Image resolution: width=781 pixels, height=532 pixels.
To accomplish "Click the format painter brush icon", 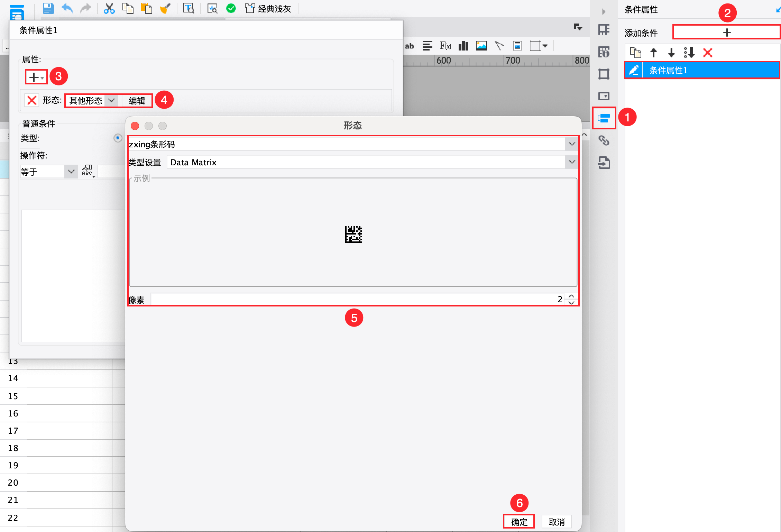I will pos(165,8).
